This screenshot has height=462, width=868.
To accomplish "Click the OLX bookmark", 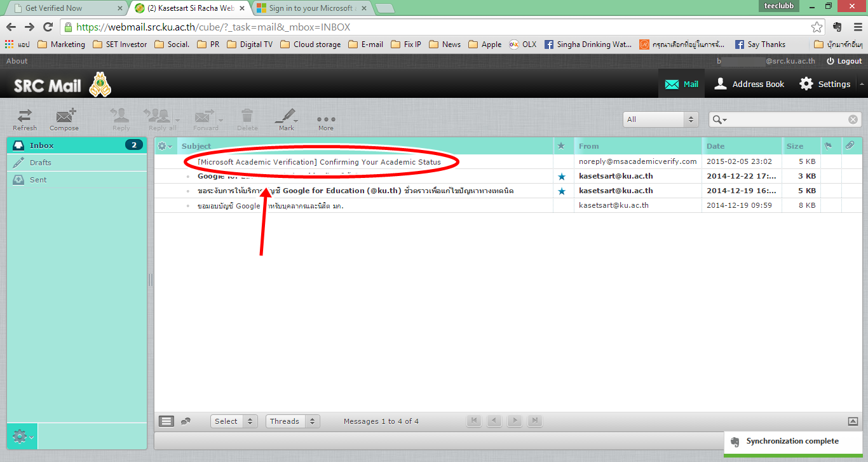I will [522, 44].
